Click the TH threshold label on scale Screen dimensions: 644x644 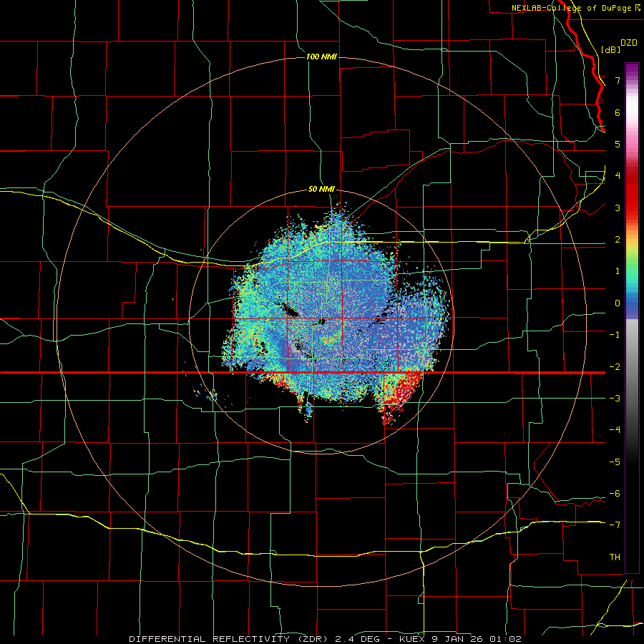pyautogui.click(x=615, y=557)
